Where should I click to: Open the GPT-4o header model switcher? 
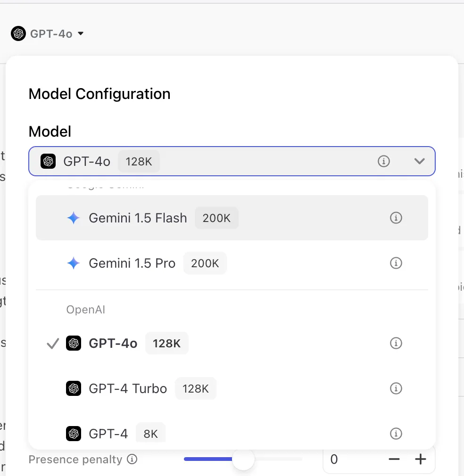click(x=47, y=34)
